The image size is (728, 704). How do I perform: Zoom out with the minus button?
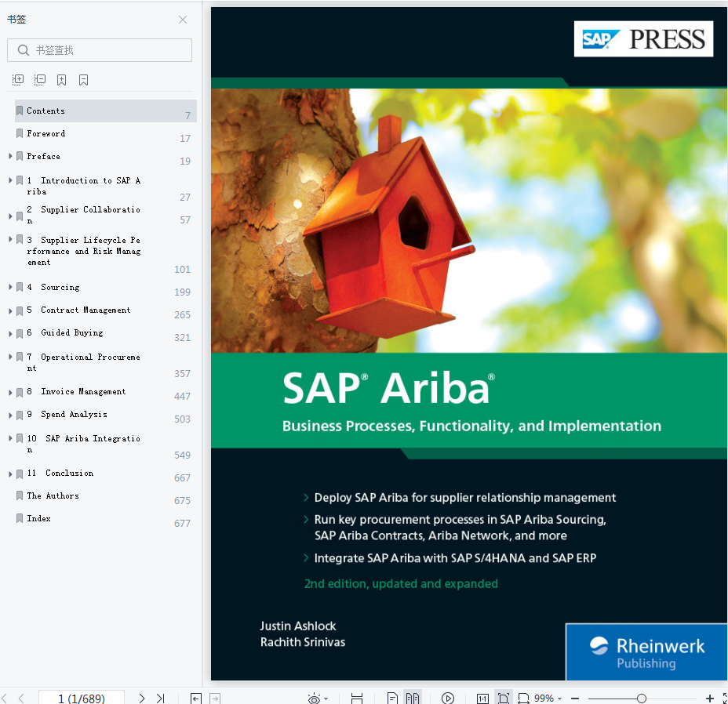(575, 698)
